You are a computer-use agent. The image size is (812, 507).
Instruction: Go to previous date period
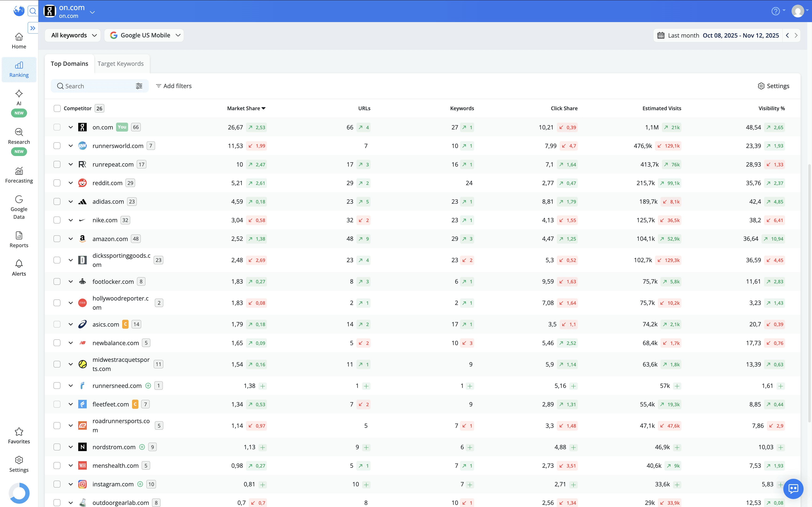tap(787, 35)
